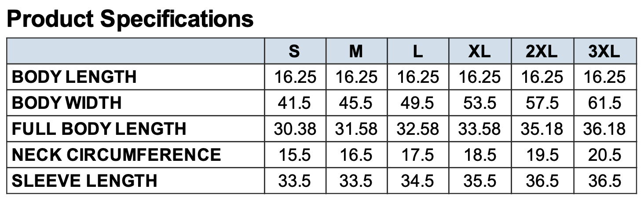This screenshot has height=204, width=644.
Task: Click neck circumference value 17.5
Action: pyautogui.click(x=418, y=155)
